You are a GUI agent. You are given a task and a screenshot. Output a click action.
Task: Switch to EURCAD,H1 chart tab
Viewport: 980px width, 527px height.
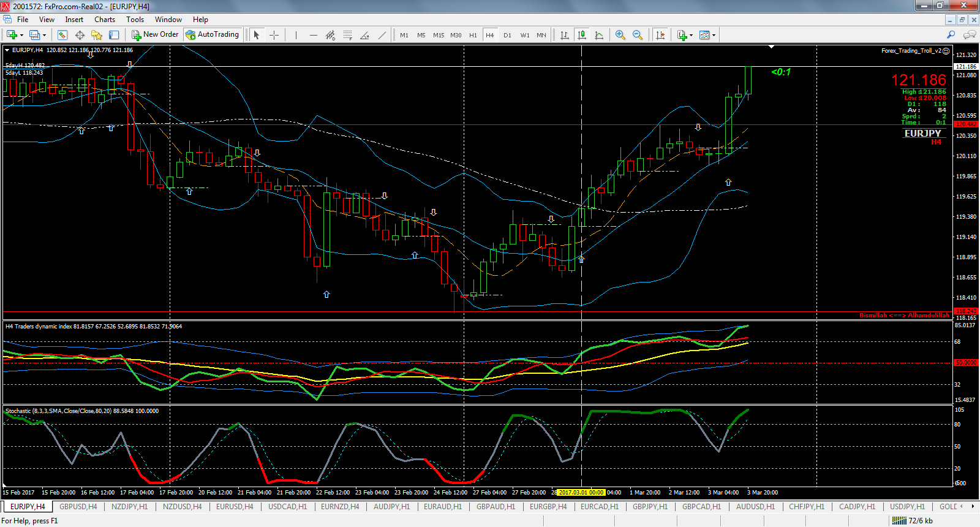[600, 507]
